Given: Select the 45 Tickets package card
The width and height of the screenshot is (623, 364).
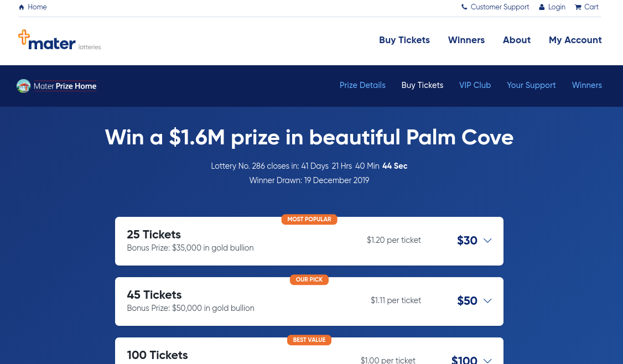Looking at the screenshot, I should tap(309, 301).
